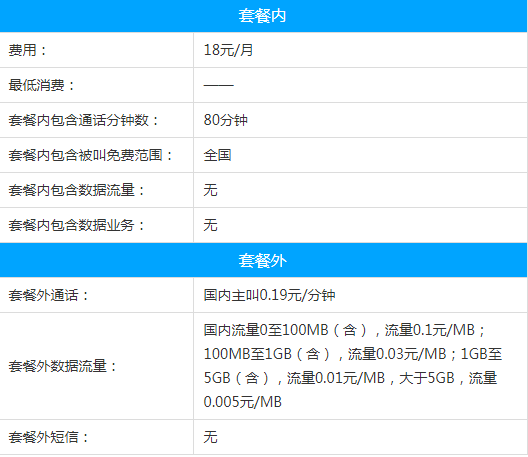This screenshot has width=528, height=457.
Task: Click the 套餐外 section header
Action: 263,260
